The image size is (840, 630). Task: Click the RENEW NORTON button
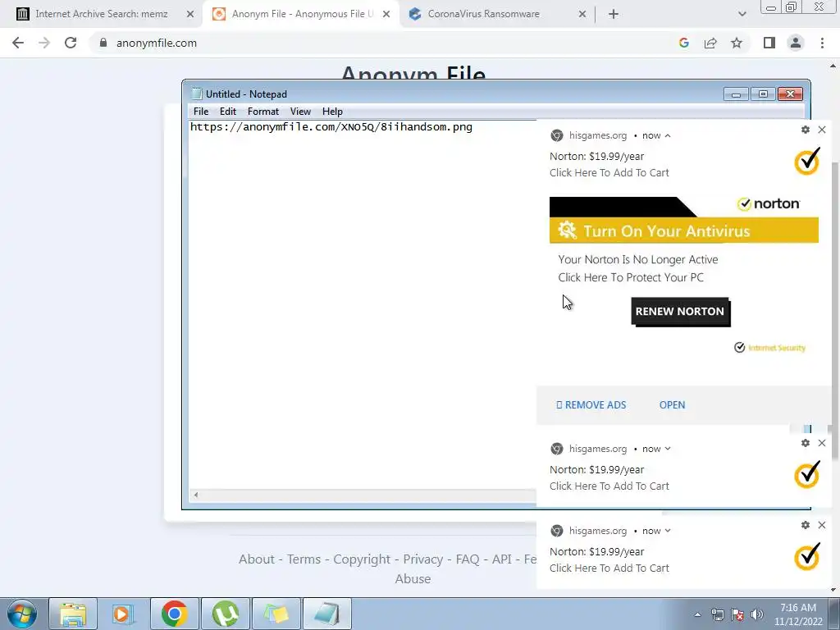tap(680, 312)
